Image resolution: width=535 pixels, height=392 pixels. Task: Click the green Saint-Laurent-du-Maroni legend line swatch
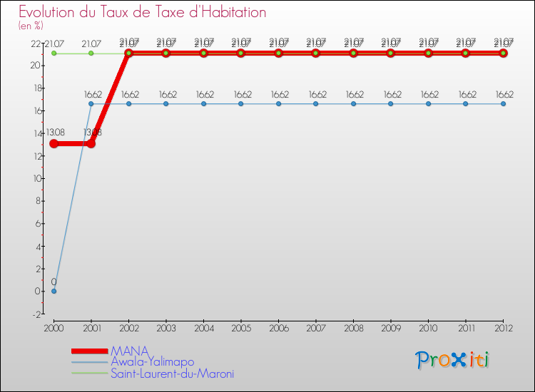[x=90, y=373]
